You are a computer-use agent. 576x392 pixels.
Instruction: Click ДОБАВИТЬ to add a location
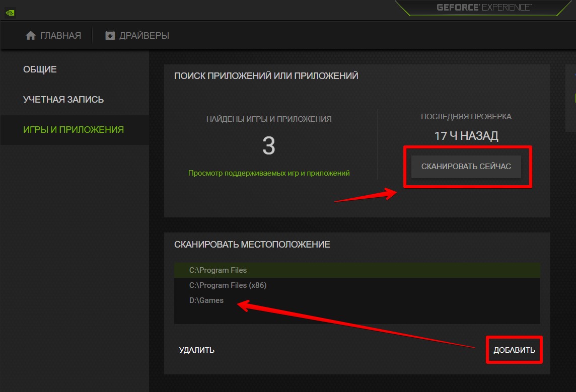click(514, 350)
